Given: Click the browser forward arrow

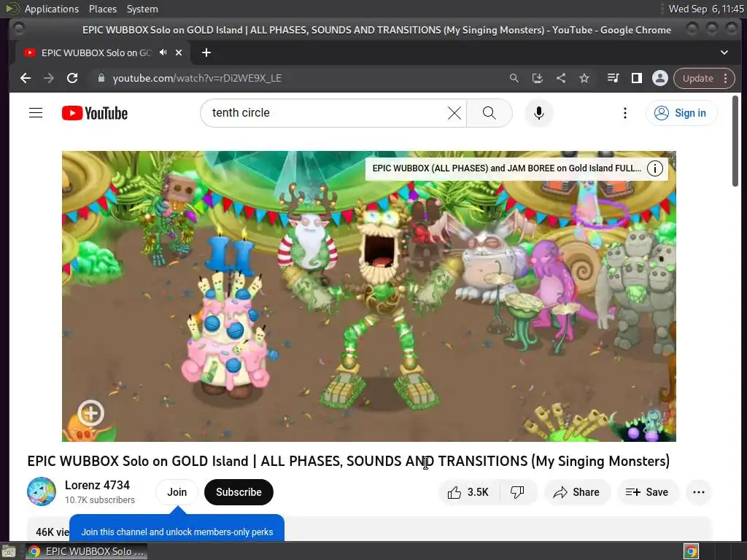Looking at the screenshot, I should (x=49, y=78).
